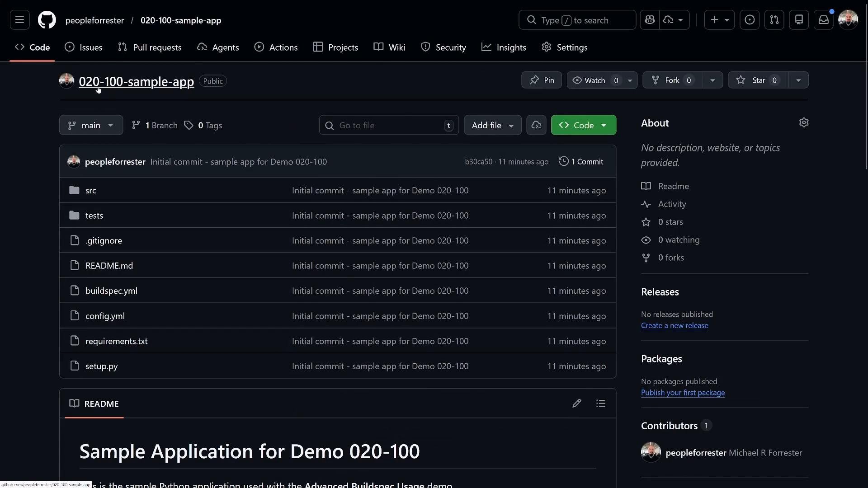
Task: Edit README with the pencil icon
Action: coord(576,404)
